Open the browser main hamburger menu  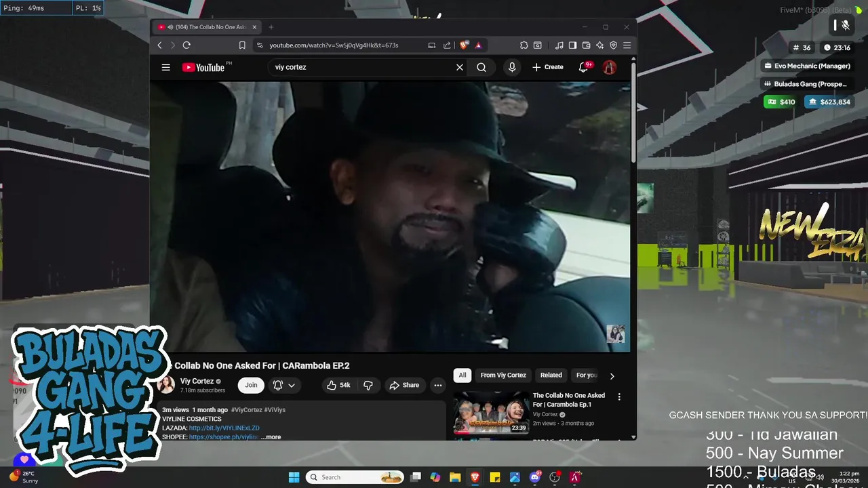coord(627,45)
